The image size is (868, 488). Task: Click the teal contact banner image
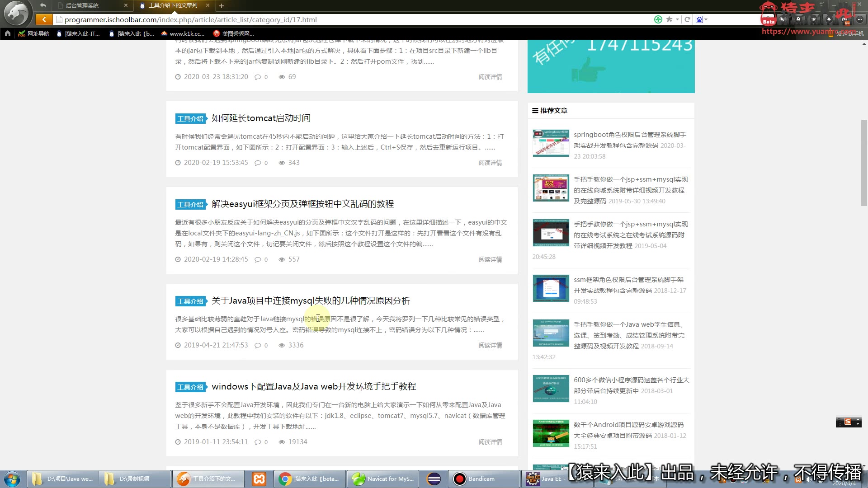(x=611, y=66)
